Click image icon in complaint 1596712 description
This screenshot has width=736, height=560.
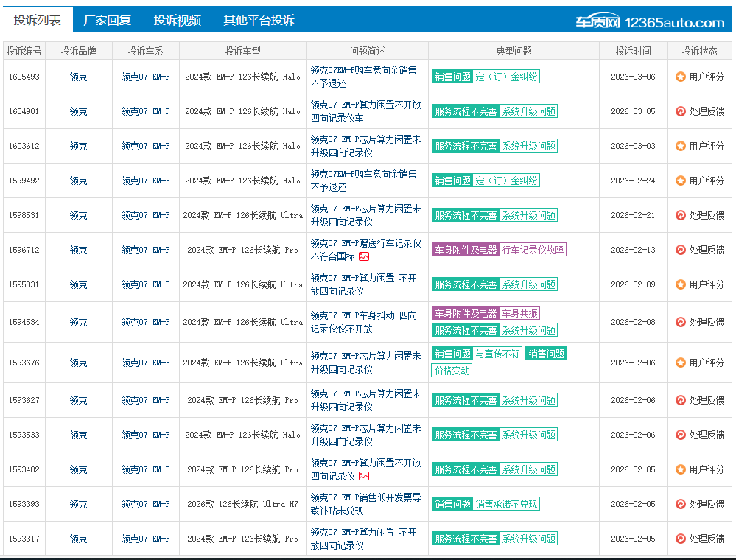[x=364, y=256]
